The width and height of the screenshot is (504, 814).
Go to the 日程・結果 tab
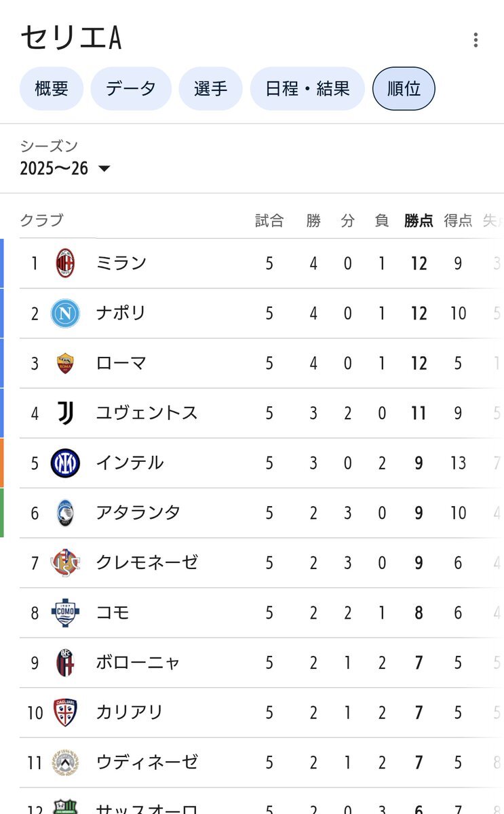pyautogui.click(x=307, y=89)
